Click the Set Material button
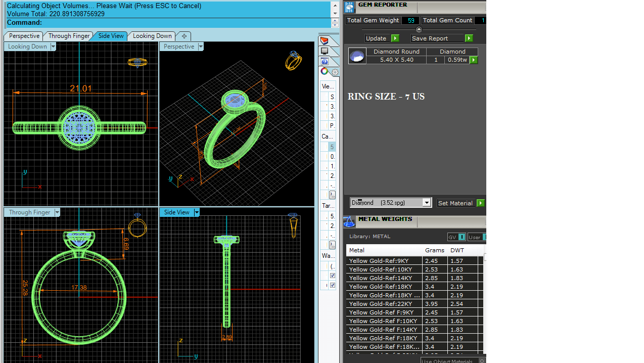The image size is (644, 363). 456,203
